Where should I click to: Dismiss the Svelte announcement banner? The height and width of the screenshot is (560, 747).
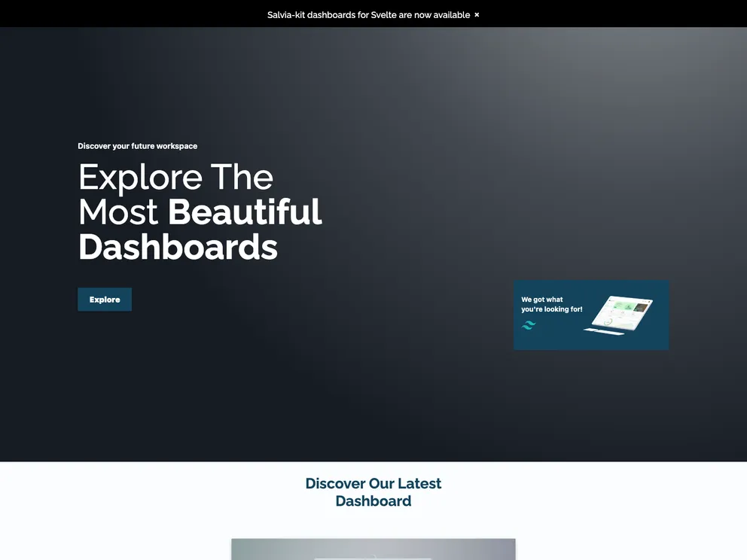click(477, 15)
